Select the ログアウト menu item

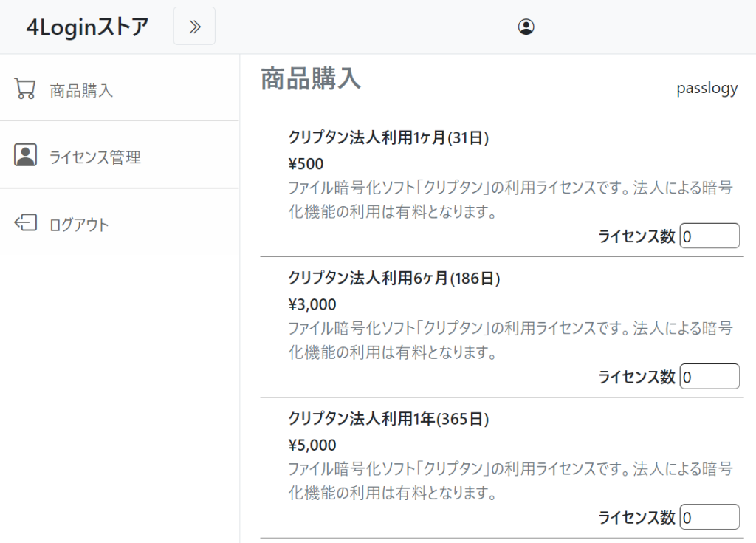tap(120, 223)
